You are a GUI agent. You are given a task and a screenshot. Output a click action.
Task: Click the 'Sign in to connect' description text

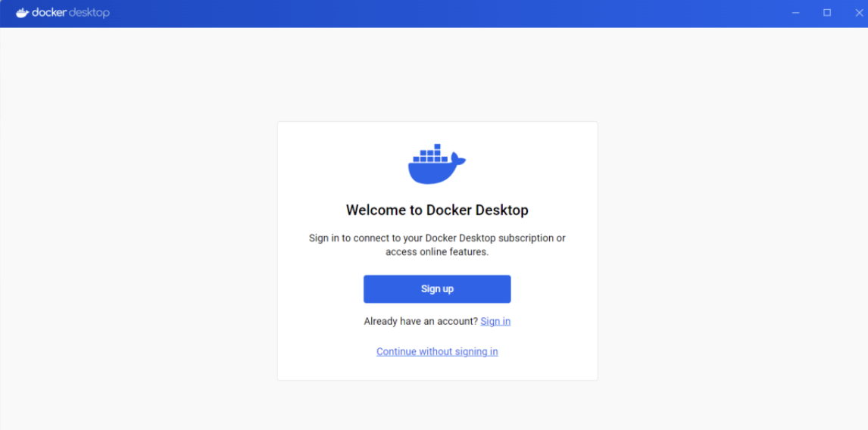(437, 245)
